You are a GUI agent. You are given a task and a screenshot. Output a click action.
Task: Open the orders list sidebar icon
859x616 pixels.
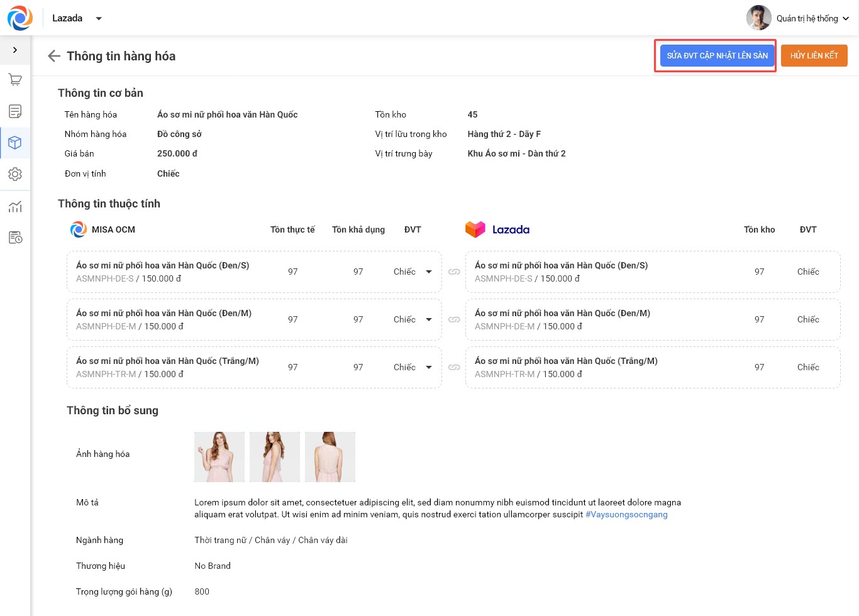click(x=15, y=111)
